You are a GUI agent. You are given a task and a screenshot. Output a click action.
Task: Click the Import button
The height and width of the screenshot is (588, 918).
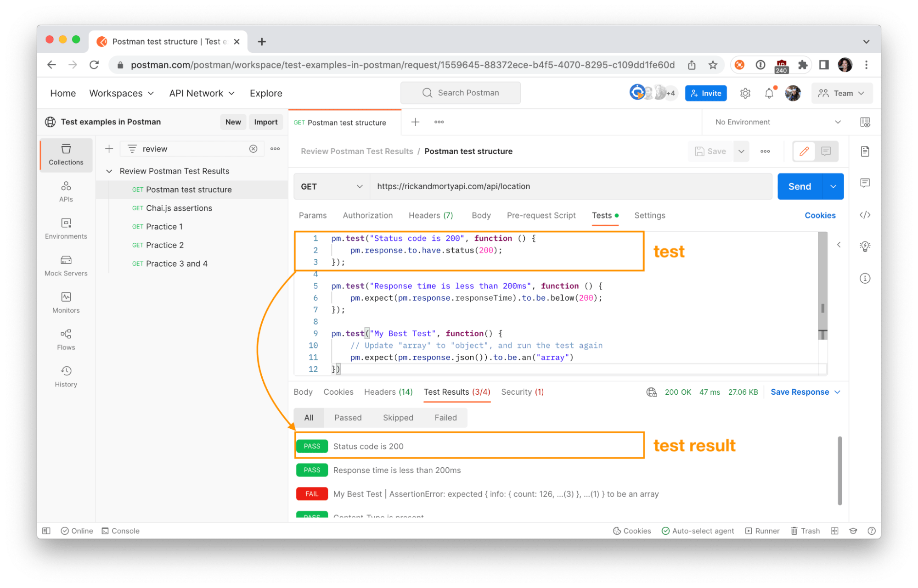coord(265,122)
